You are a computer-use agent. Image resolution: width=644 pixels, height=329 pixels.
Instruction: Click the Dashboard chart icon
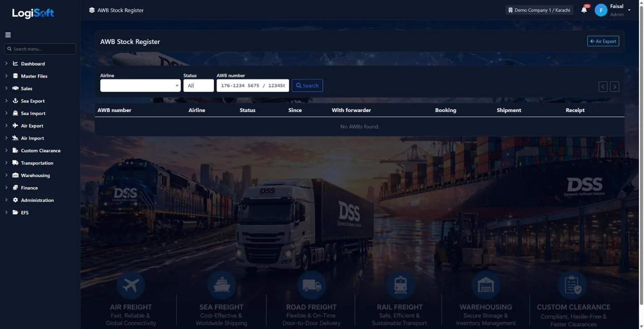click(16, 64)
